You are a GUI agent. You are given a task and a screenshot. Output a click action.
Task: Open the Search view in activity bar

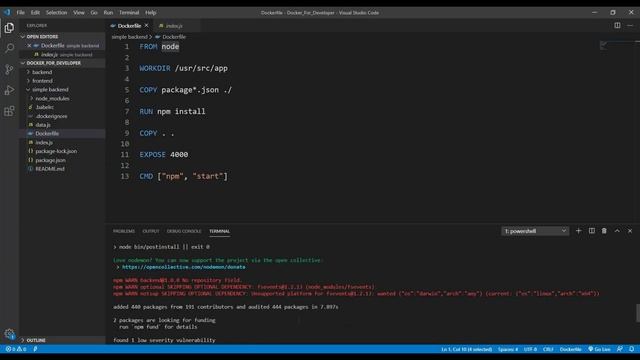[9, 48]
